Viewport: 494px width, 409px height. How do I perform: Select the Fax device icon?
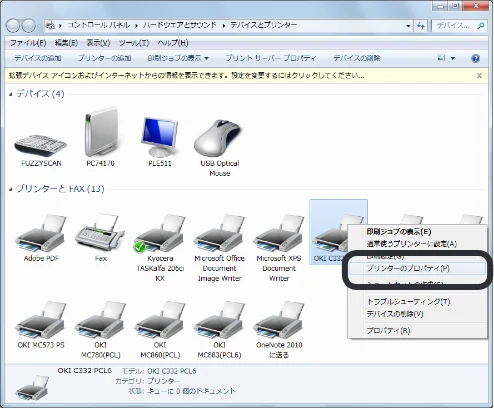(x=100, y=233)
